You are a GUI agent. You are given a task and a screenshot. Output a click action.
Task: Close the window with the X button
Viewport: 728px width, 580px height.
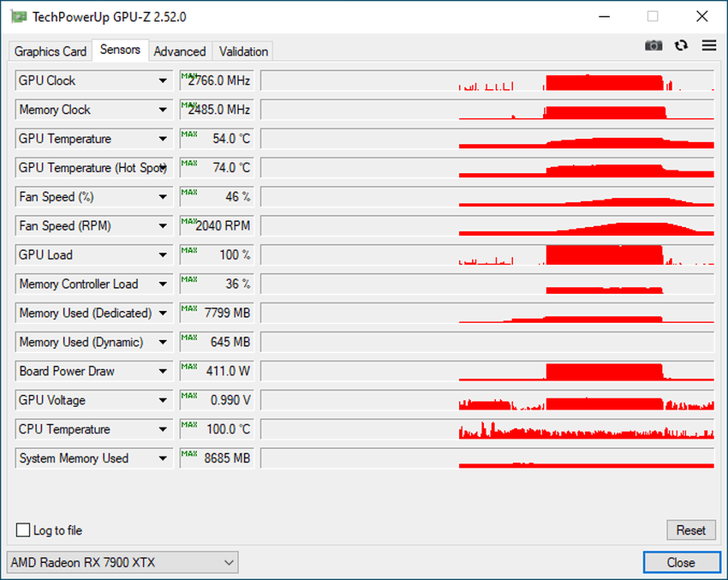pos(702,17)
